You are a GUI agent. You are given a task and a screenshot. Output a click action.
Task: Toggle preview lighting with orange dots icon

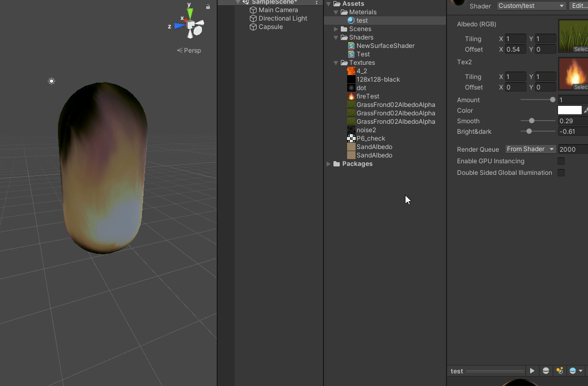pyautogui.click(x=560, y=371)
